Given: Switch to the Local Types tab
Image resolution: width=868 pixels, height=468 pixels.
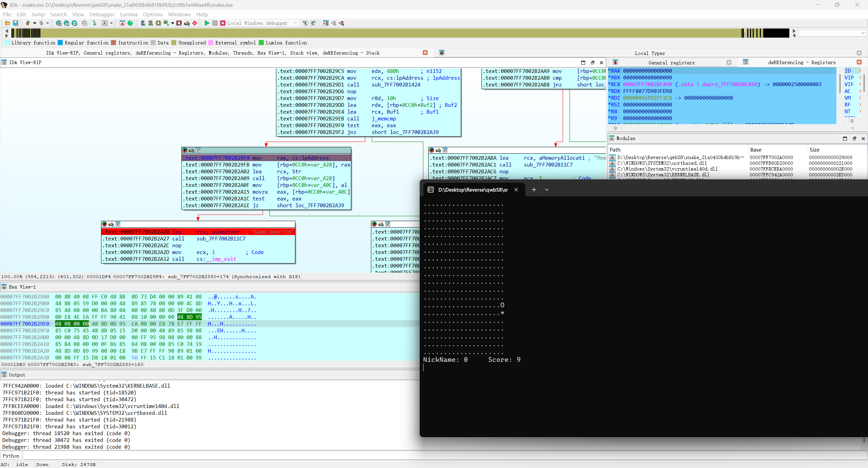Looking at the screenshot, I should click(649, 53).
